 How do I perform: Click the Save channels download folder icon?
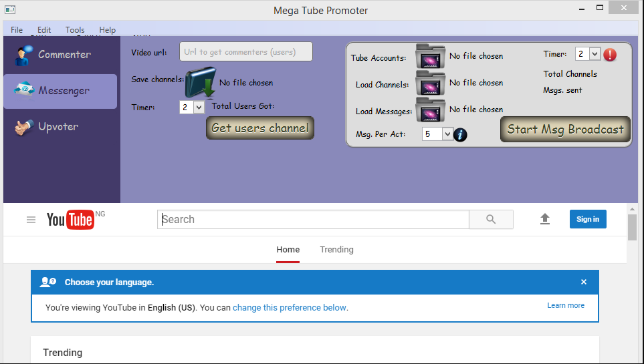click(x=201, y=82)
